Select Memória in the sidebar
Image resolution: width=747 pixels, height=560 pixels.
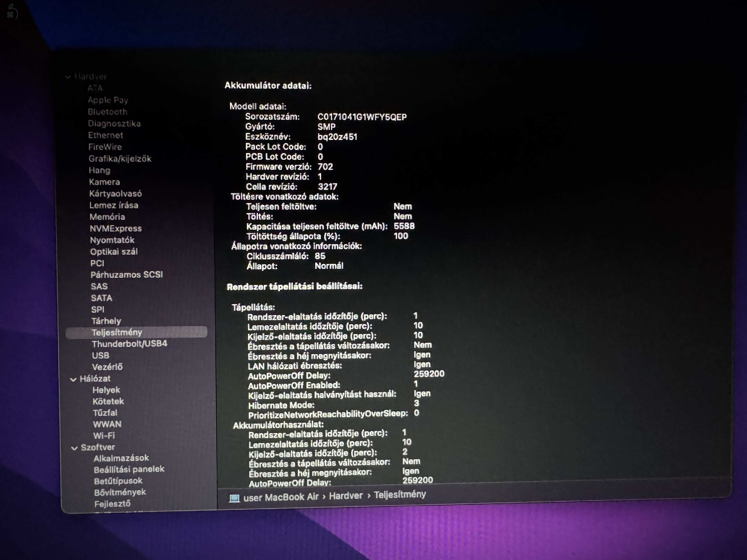107,217
